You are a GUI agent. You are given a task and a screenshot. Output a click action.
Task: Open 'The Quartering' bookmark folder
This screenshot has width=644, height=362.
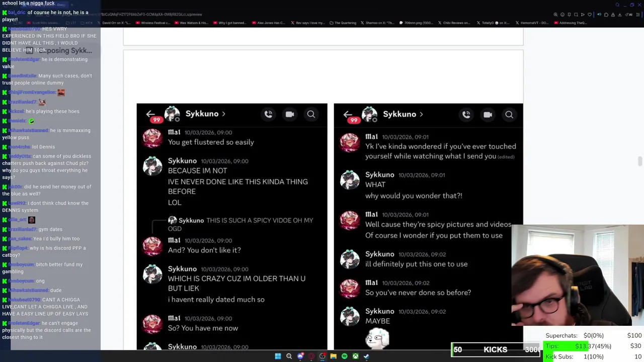pos(343,23)
